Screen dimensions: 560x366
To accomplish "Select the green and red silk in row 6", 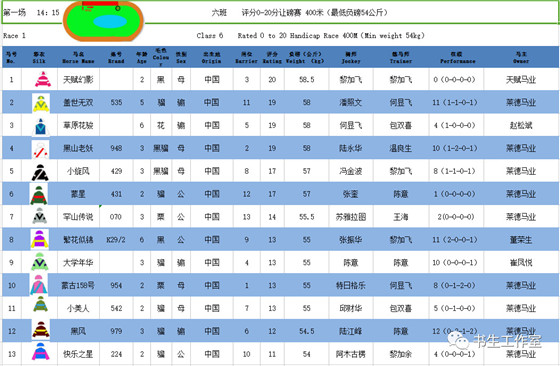I will tap(39, 195).
